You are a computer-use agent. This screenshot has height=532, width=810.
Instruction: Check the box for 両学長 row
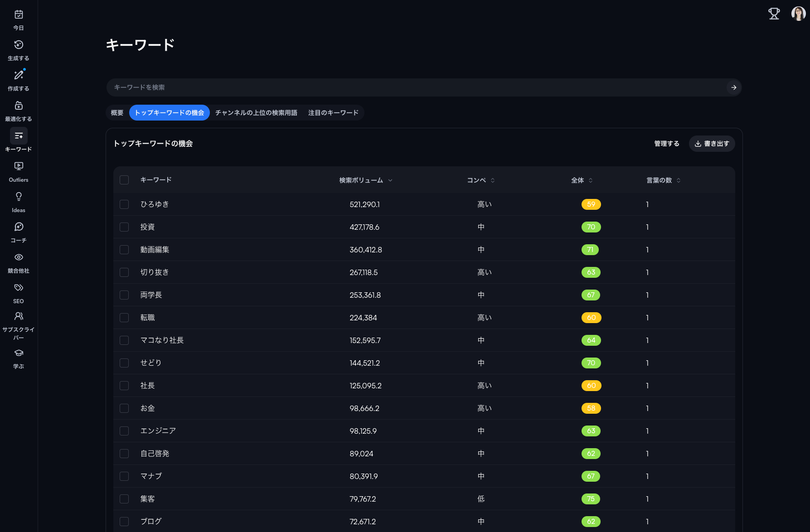point(124,295)
